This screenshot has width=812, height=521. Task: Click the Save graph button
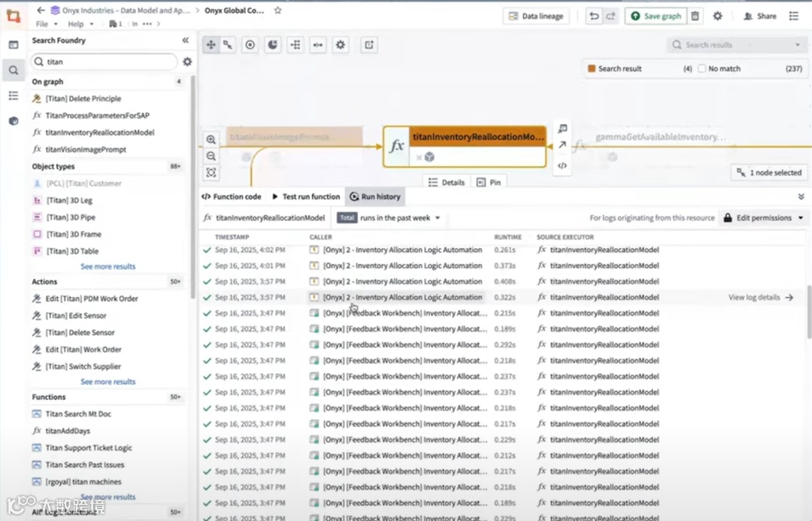pyautogui.click(x=656, y=16)
